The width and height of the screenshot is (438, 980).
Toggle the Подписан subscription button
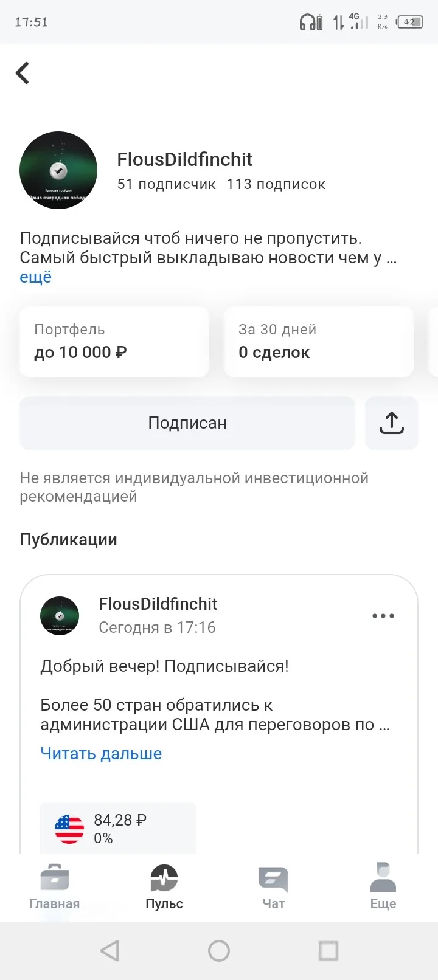187,423
